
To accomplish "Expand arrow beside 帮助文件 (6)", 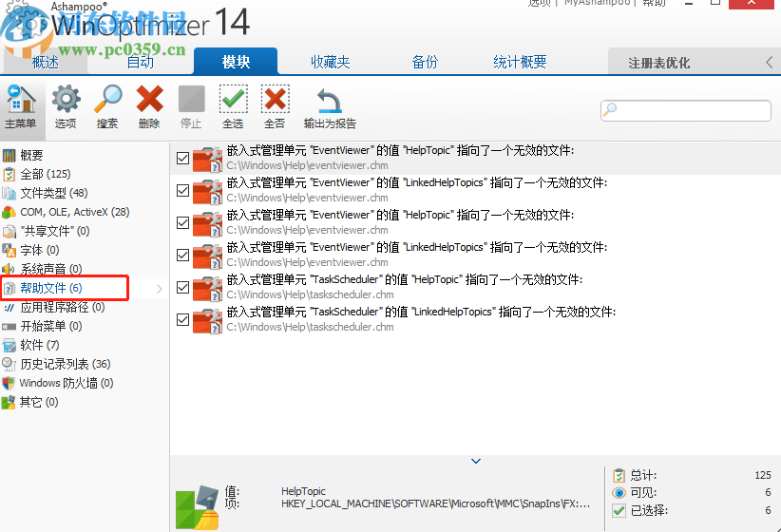I will pyautogui.click(x=160, y=289).
